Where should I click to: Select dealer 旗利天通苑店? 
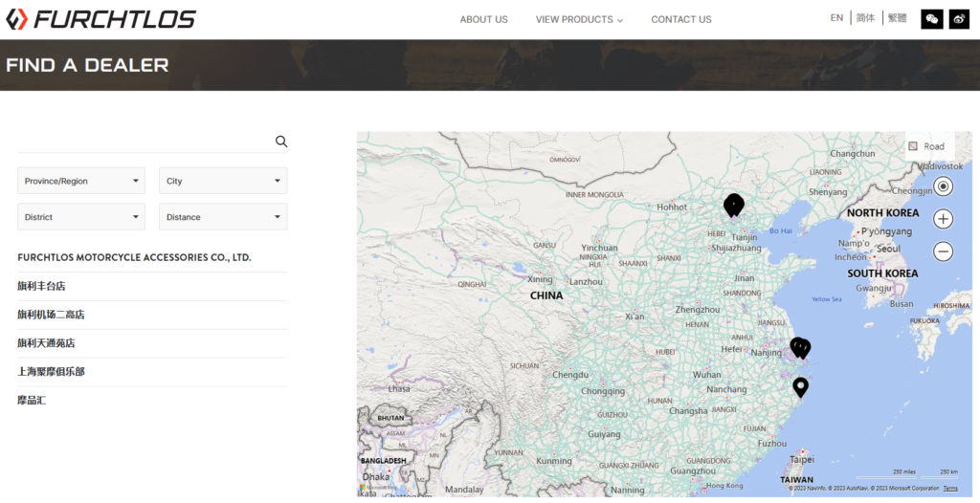46,343
